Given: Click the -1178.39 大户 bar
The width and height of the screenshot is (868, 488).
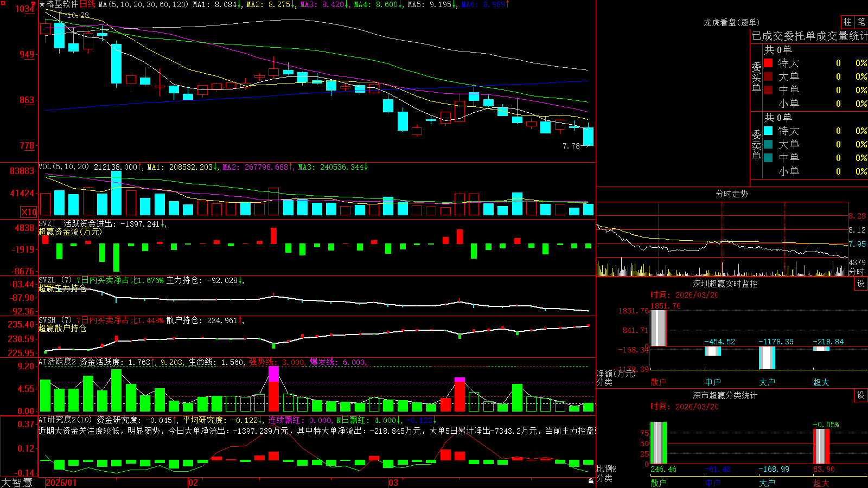Looking at the screenshot, I should pos(767,358).
